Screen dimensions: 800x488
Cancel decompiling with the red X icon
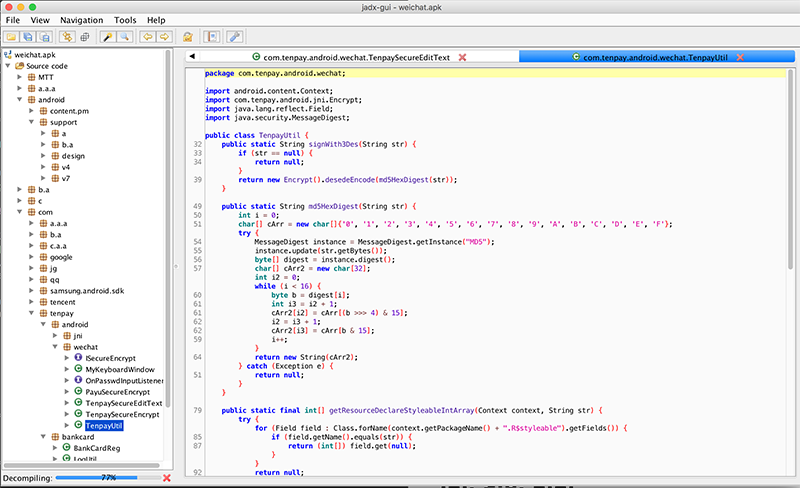[x=166, y=478]
